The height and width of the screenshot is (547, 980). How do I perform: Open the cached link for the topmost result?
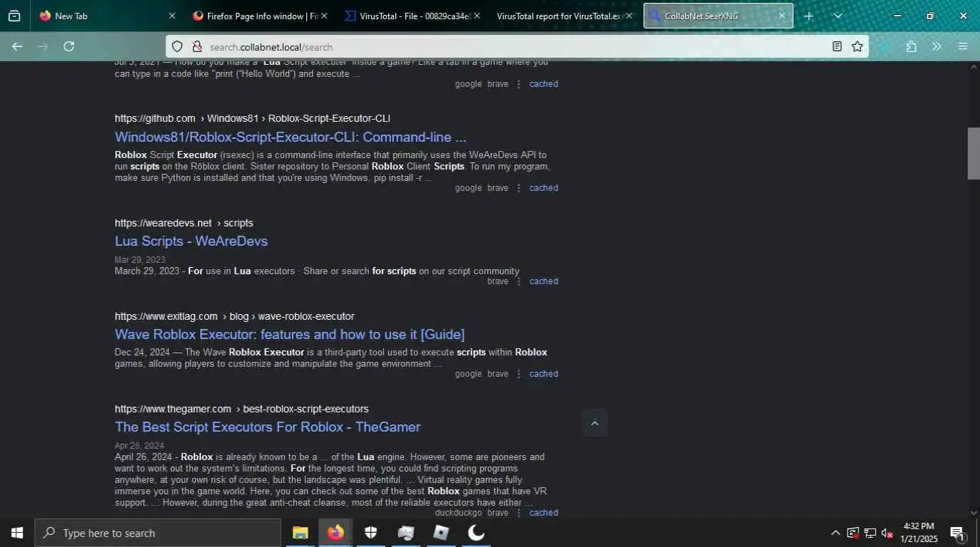(543, 84)
